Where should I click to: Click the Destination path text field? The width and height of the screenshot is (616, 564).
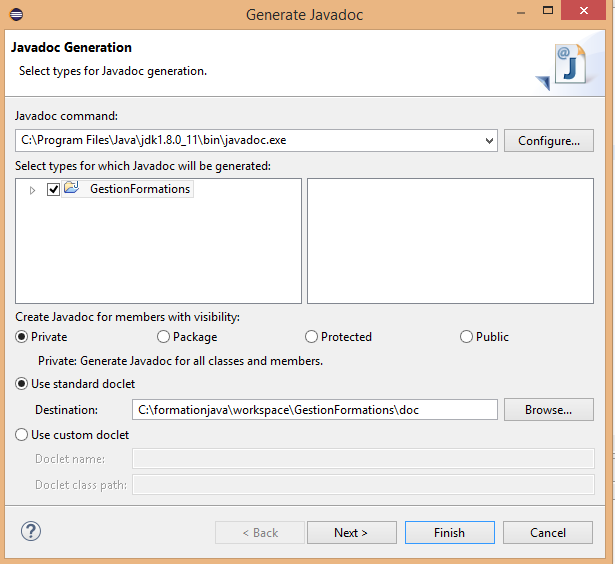tap(314, 409)
